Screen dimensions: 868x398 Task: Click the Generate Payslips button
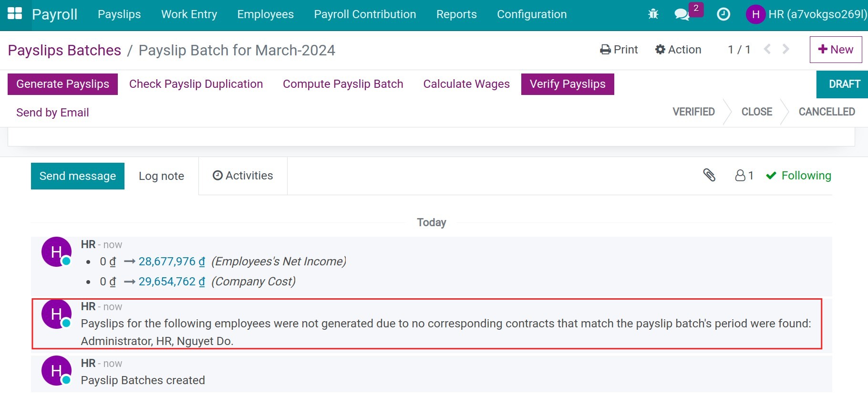[x=62, y=84]
